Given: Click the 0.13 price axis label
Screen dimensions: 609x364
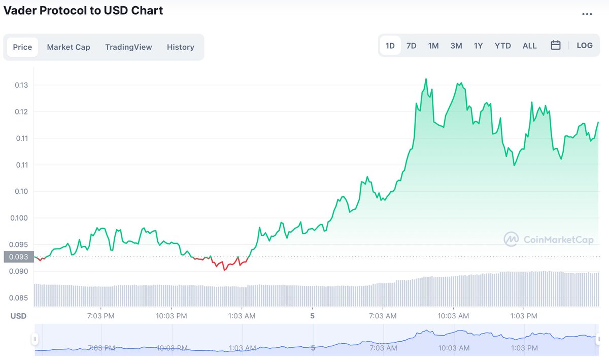Looking at the screenshot, I should coord(21,85).
